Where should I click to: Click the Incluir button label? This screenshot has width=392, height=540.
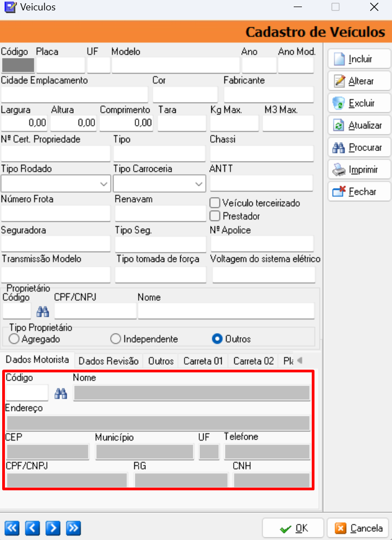[360, 59]
